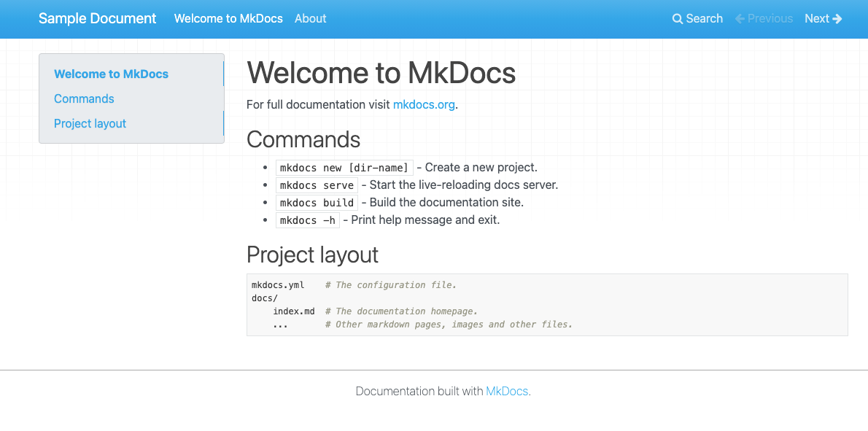Click the 'mkdocs -h' code snippet
868x431 pixels.
[x=308, y=220]
